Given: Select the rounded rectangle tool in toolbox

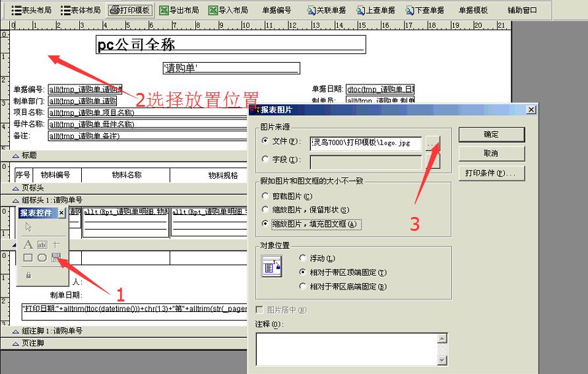Looking at the screenshot, I should coord(42,258).
